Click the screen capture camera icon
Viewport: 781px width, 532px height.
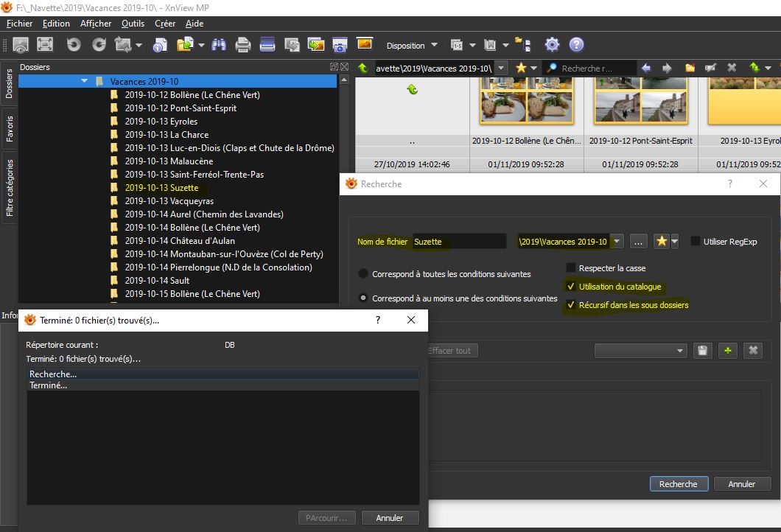[340, 45]
